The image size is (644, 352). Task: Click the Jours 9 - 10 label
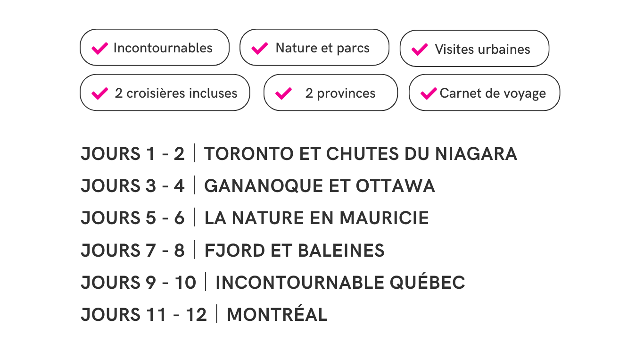click(x=139, y=282)
